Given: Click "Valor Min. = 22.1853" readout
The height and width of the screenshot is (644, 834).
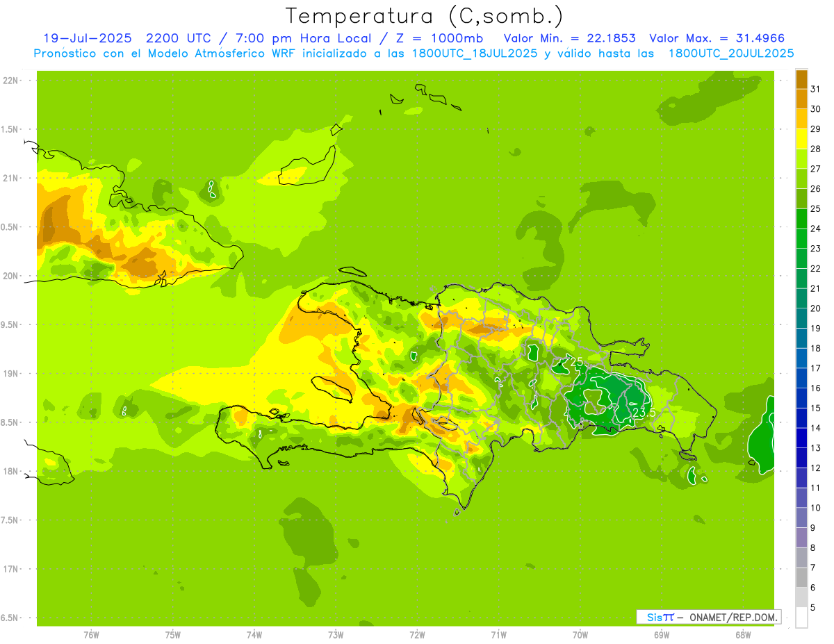Looking at the screenshot, I should click(x=569, y=38).
